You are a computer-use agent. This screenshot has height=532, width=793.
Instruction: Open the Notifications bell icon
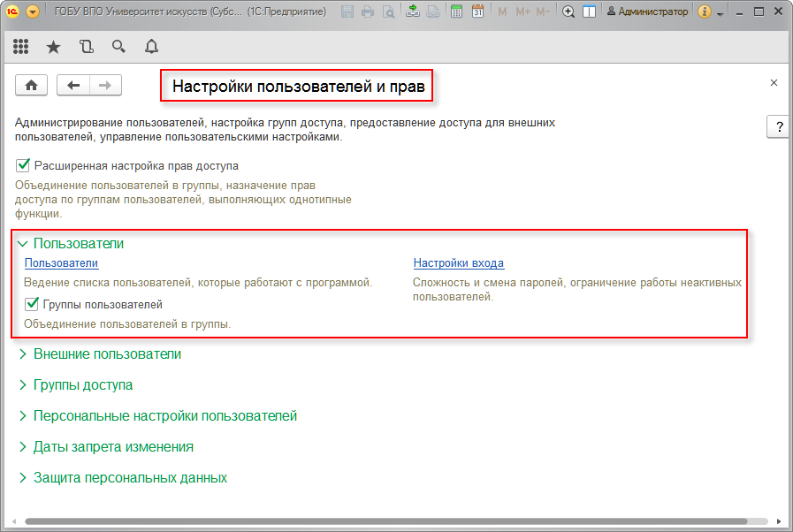151,47
